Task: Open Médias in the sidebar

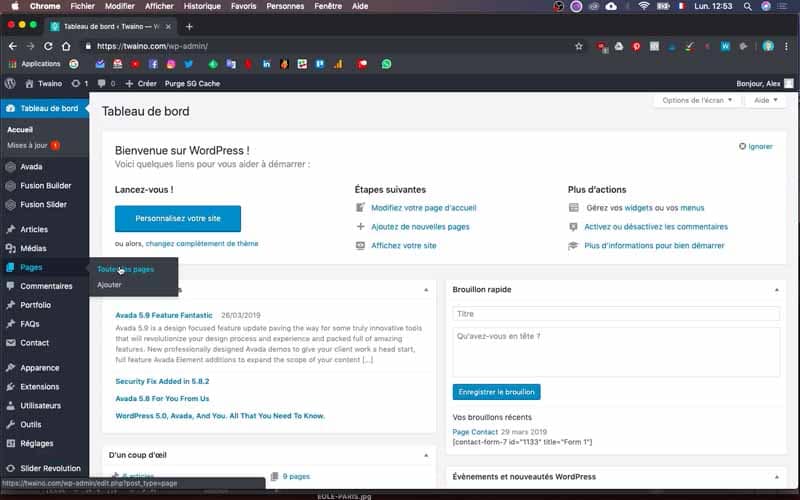Action: tap(44, 248)
